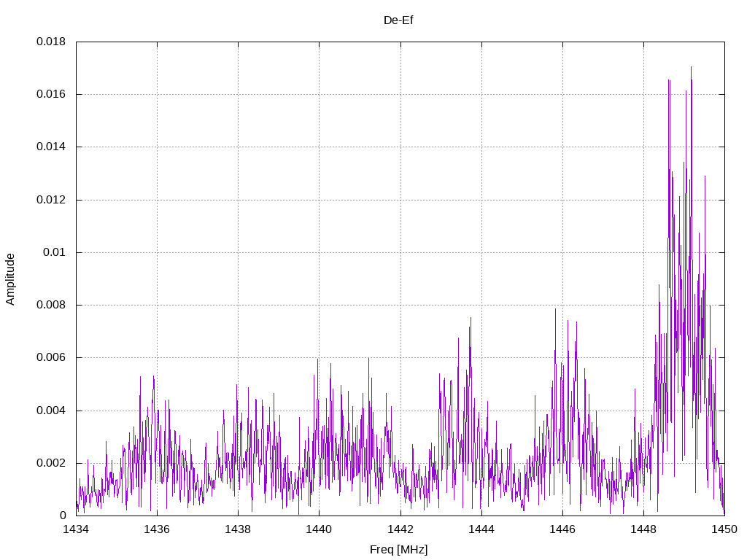
Task: Click the 0.004 y-axis tick label
Action: 51,411
